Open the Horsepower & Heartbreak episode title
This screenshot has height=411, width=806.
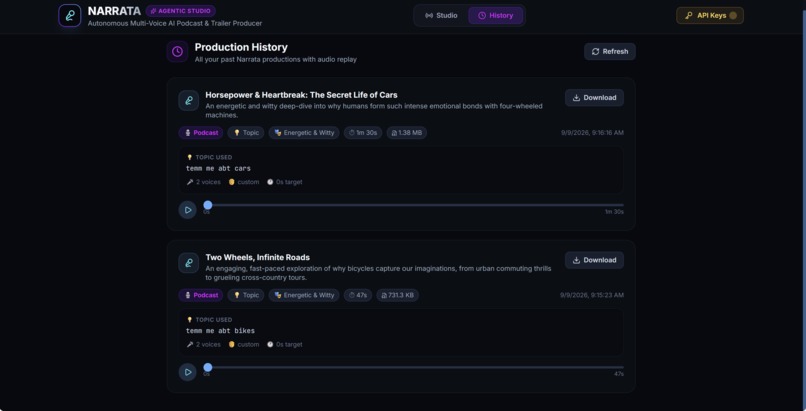coord(301,95)
